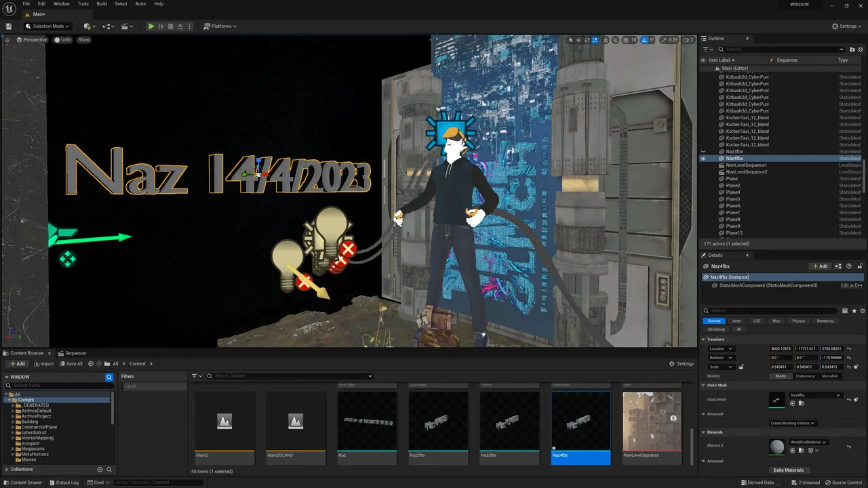This screenshot has width=868, height=488.
Task: Open the play options three-dot menu
Action: [x=189, y=26]
